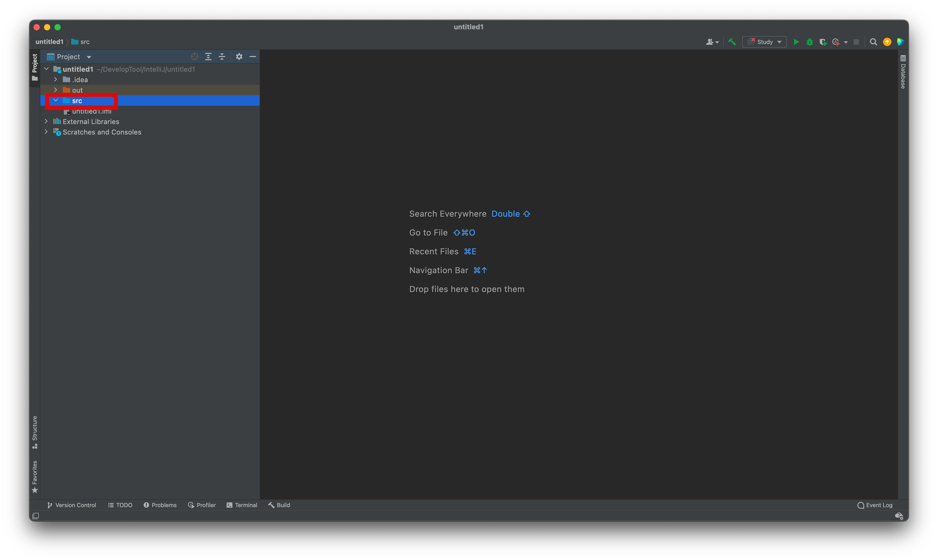Select opened file locate target icon
This screenshot has height=560, width=938.
195,57
